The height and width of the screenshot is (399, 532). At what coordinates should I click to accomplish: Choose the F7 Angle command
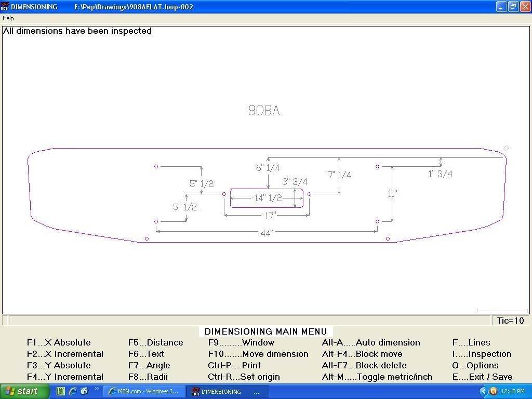[149, 365]
